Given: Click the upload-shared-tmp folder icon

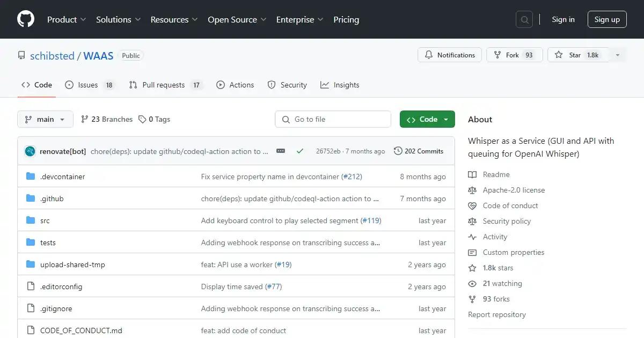Looking at the screenshot, I should coord(31,264).
